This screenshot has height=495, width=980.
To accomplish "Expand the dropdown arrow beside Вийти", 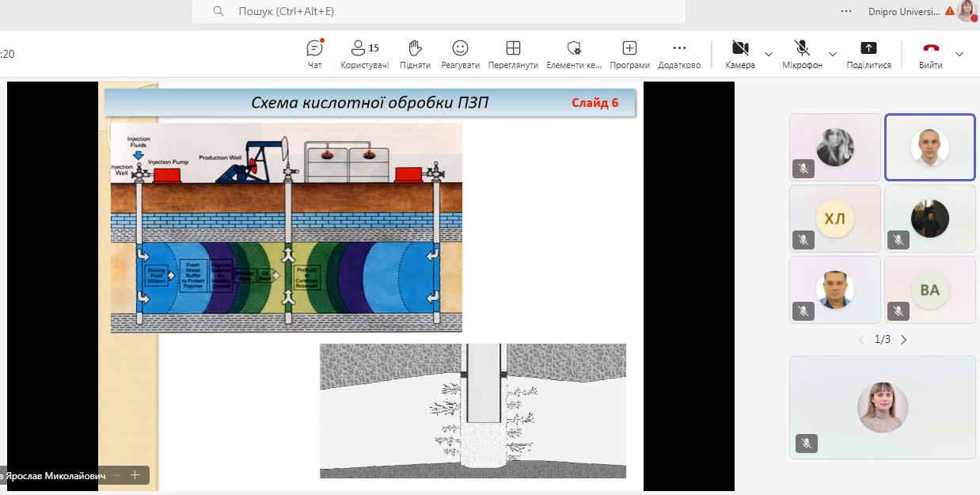I will [x=959, y=54].
